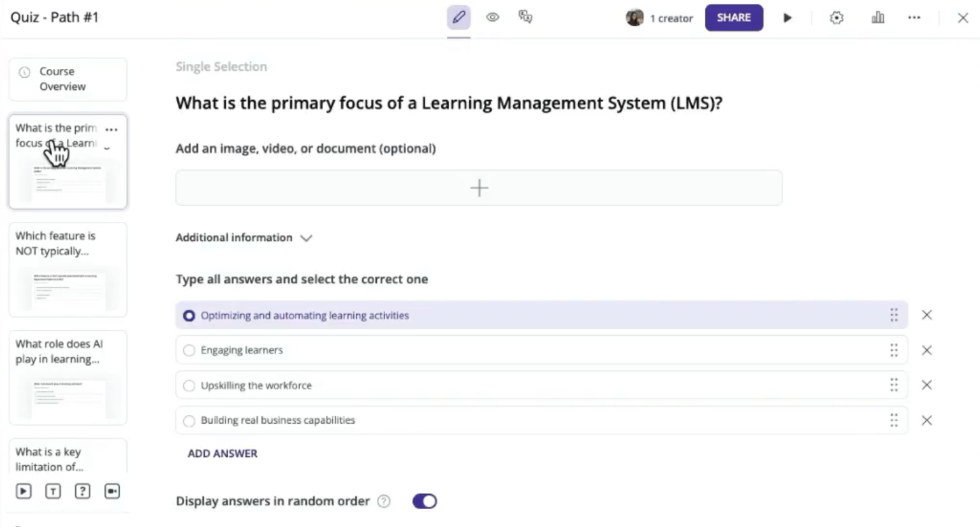View analytics via the bar chart icon
Screen dimensions: 980x527
point(877,17)
